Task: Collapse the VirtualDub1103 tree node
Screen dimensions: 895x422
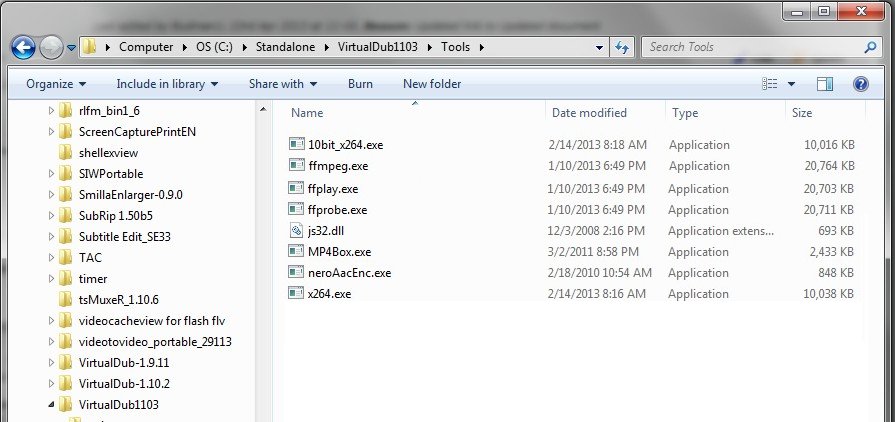Action: (x=51, y=405)
